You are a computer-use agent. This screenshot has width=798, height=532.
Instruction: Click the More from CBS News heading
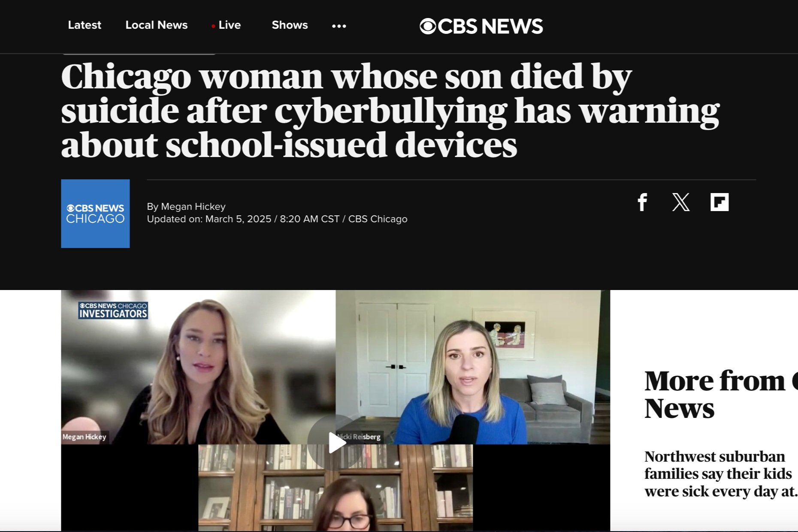pyautogui.click(x=721, y=394)
